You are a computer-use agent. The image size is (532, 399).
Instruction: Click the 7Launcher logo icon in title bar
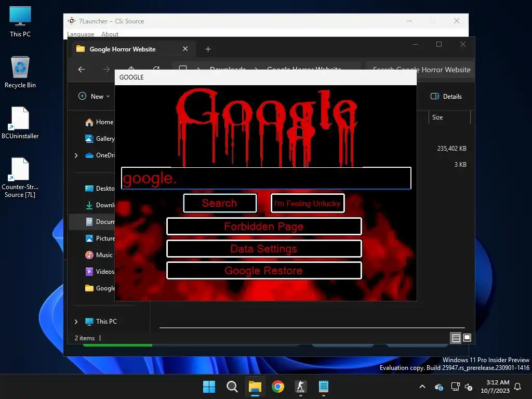(72, 21)
